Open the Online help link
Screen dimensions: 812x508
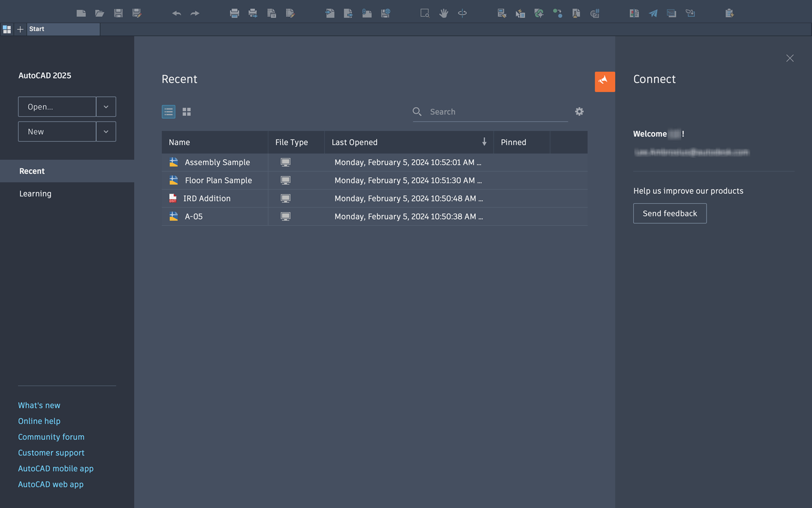point(39,421)
